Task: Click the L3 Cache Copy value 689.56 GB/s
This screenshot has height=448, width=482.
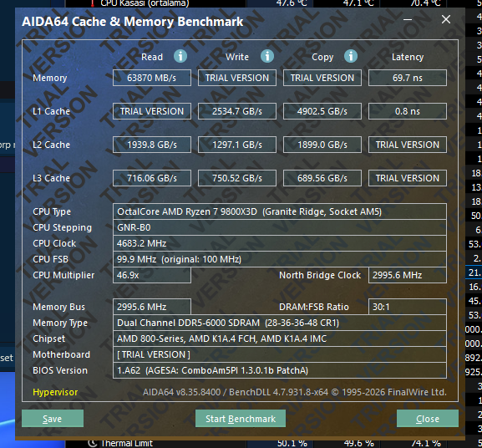Action: 322,178
